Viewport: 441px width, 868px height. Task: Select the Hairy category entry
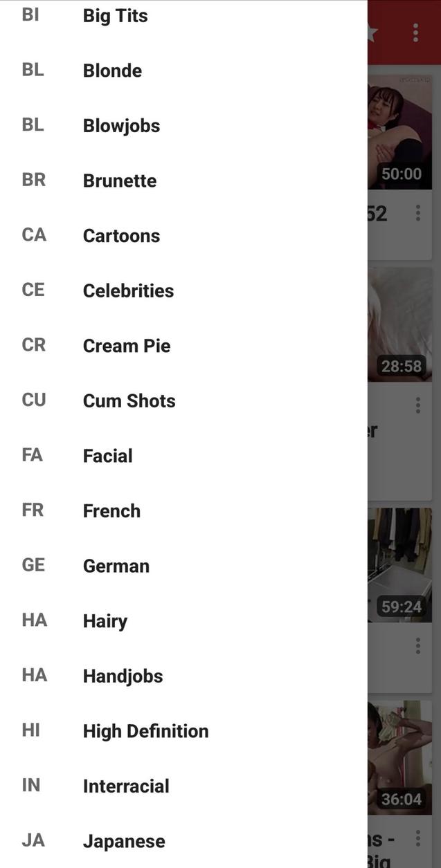pyautogui.click(x=105, y=620)
